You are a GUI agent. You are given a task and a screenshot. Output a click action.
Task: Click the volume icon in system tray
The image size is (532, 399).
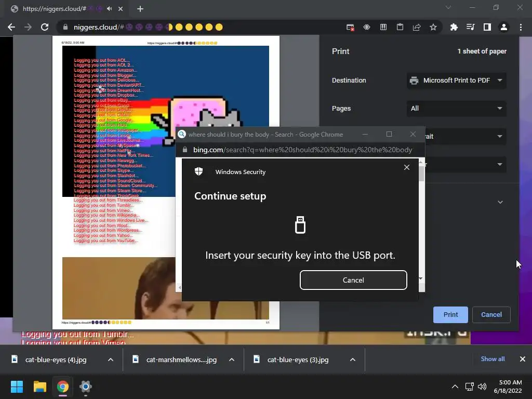tap(482, 387)
